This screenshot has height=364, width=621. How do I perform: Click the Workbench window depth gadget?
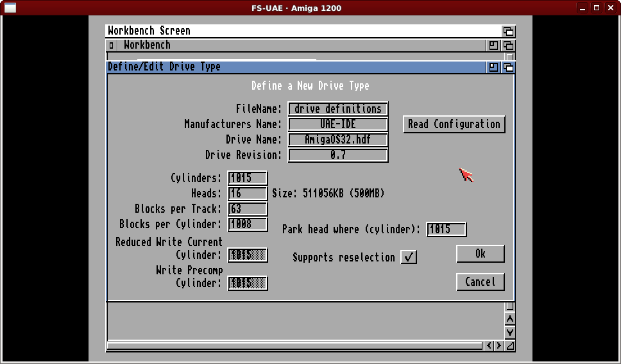coord(508,45)
